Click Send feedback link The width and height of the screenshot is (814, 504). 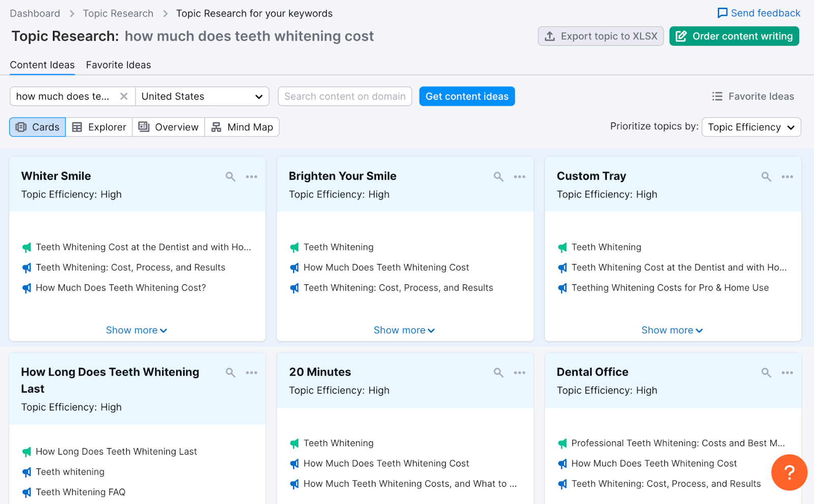pos(759,13)
